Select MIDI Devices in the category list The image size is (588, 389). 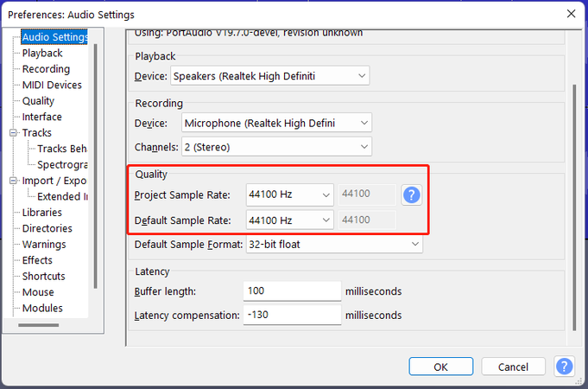tap(52, 85)
